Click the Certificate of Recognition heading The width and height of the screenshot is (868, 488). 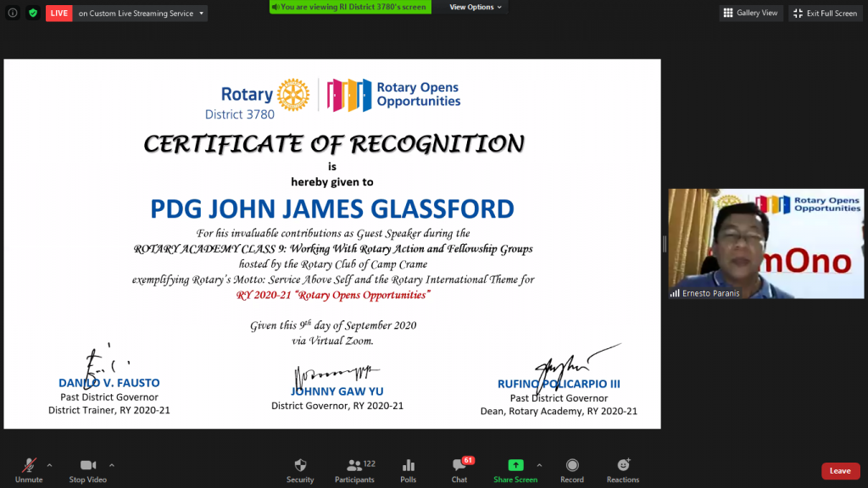(x=334, y=144)
